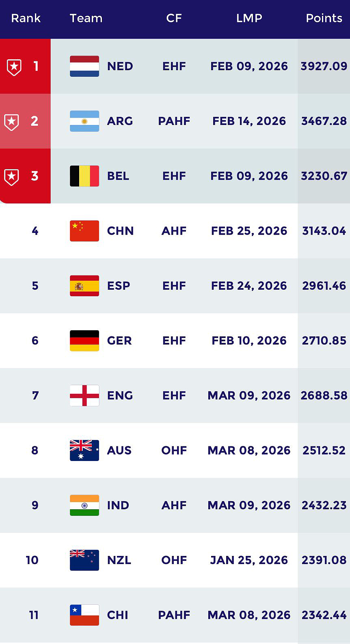Click the India flag icon
350x644 pixels.
pos(84,505)
